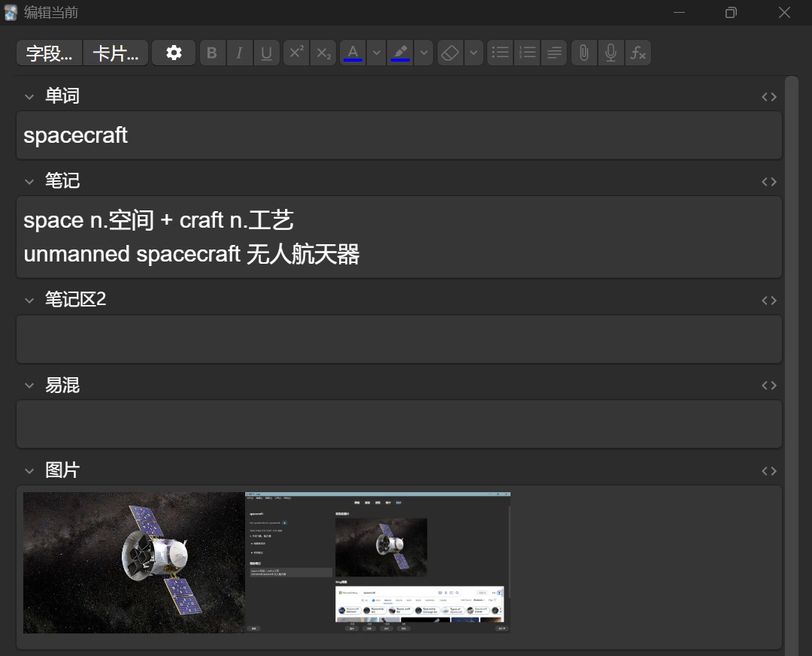Open the 卡片... card templates dialog
This screenshot has width=812, height=656.
click(x=115, y=53)
